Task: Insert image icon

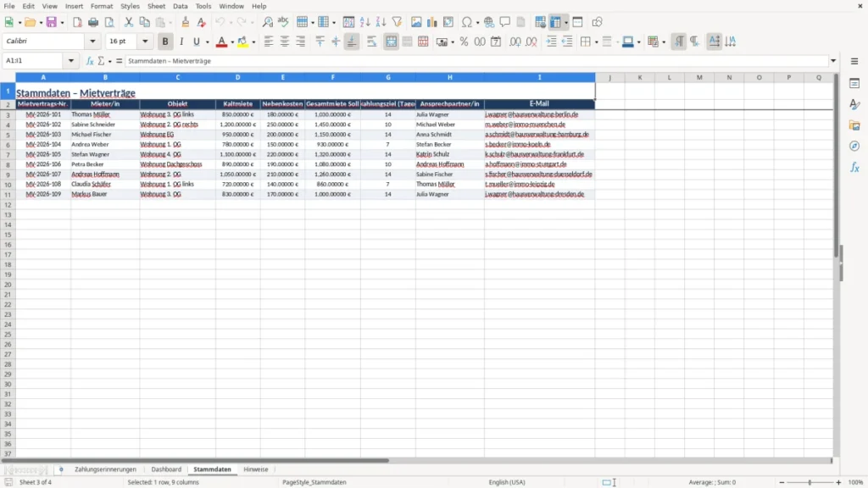Action: [x=416, y=22]
